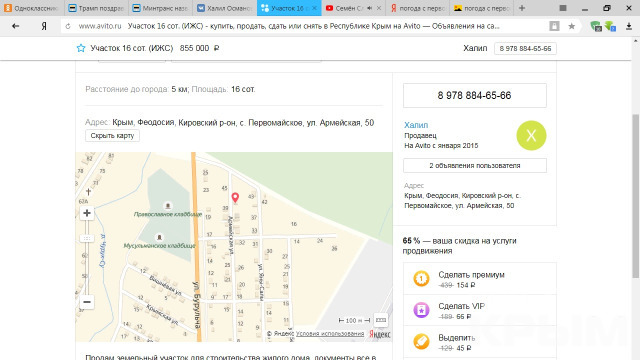The height and width of the screenshot is (360, 640).
Task: Switch to the Трамп поздравил tab
Action: (96, 8)
